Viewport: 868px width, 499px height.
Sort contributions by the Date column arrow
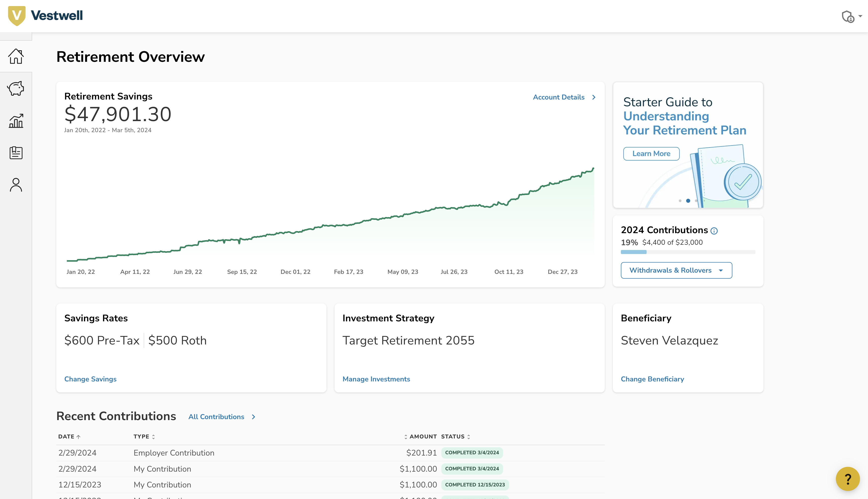[79, 437]
